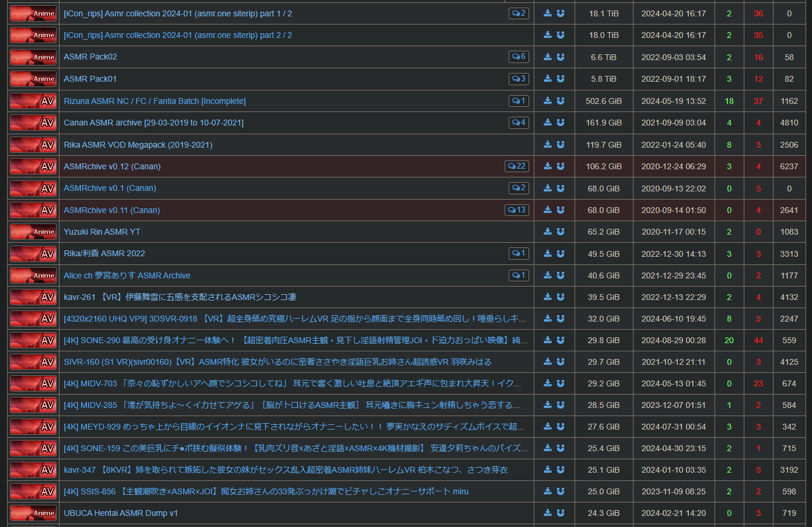
Task: Open the ASMR Pack01 torrent page
Action: click(x=90, y=79)
